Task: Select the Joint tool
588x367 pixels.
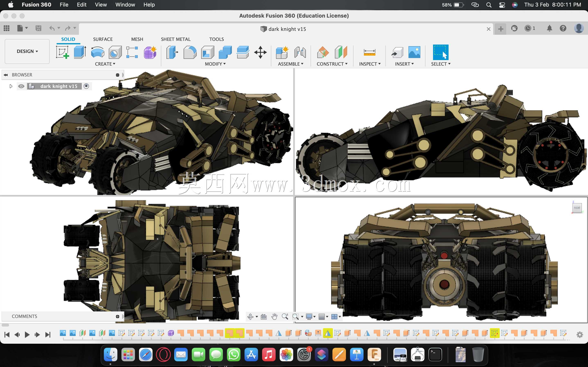Action: pyautogui.click(x=300, y=52)
